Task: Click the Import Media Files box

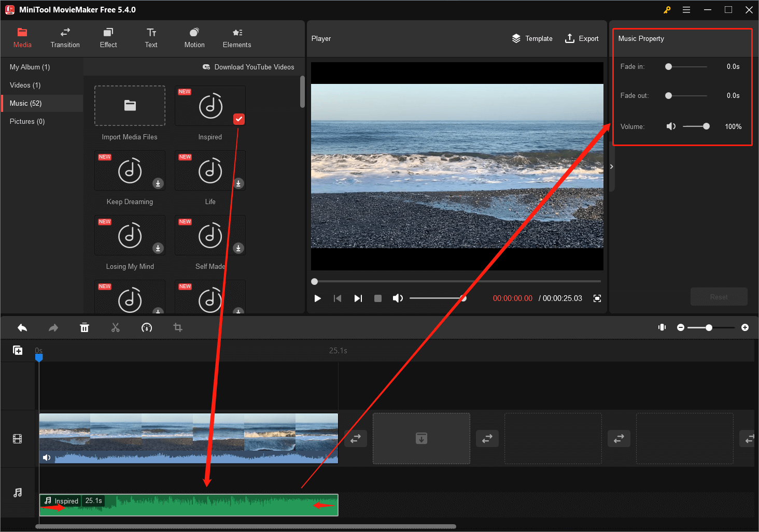Action: (x=130, y=106)
